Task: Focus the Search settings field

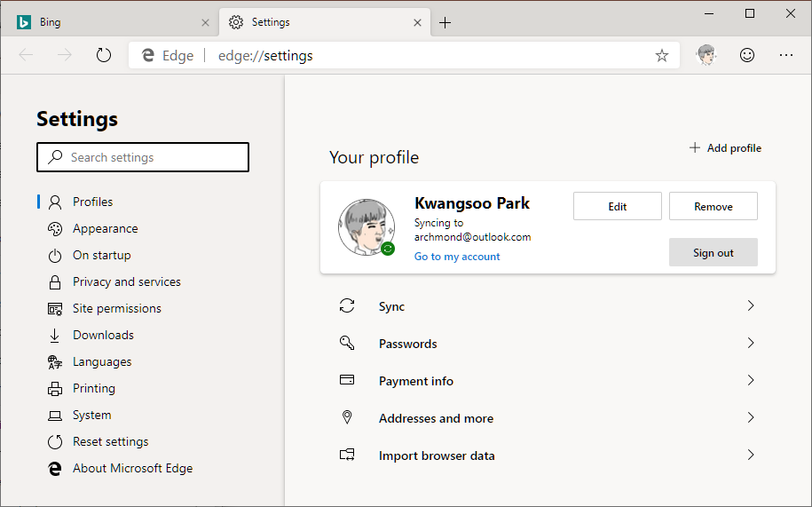Action: (x=143, y=157)
